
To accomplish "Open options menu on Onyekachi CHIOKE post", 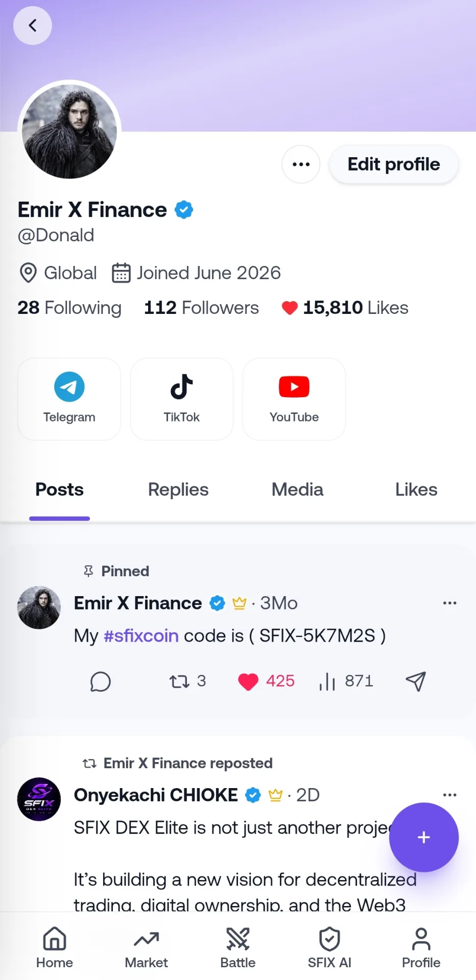I will coord(450,795).
